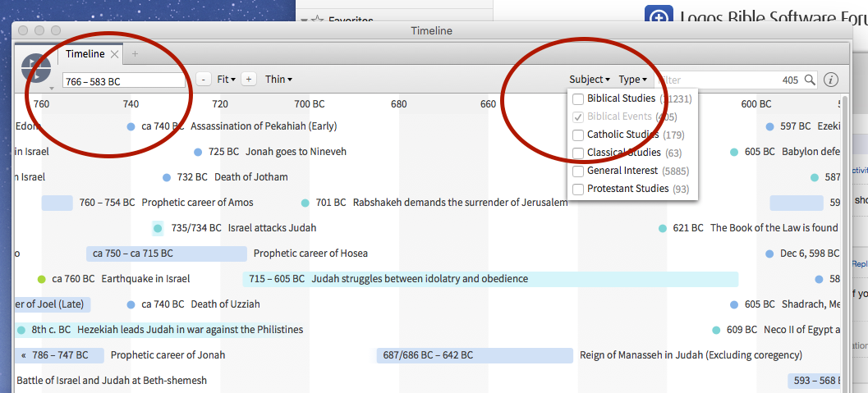Check the Catholic Studies checkbox

click(x=578, y=135)
